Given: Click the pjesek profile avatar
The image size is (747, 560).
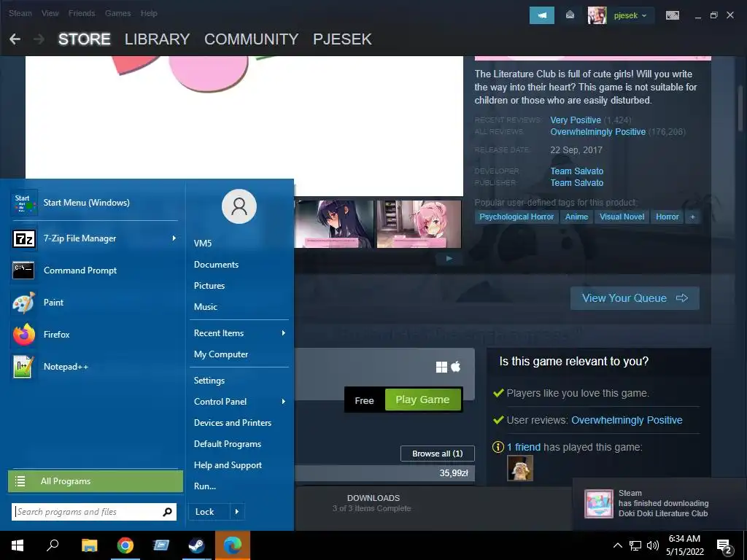Looking at the screenshot, I should point(597,15).
